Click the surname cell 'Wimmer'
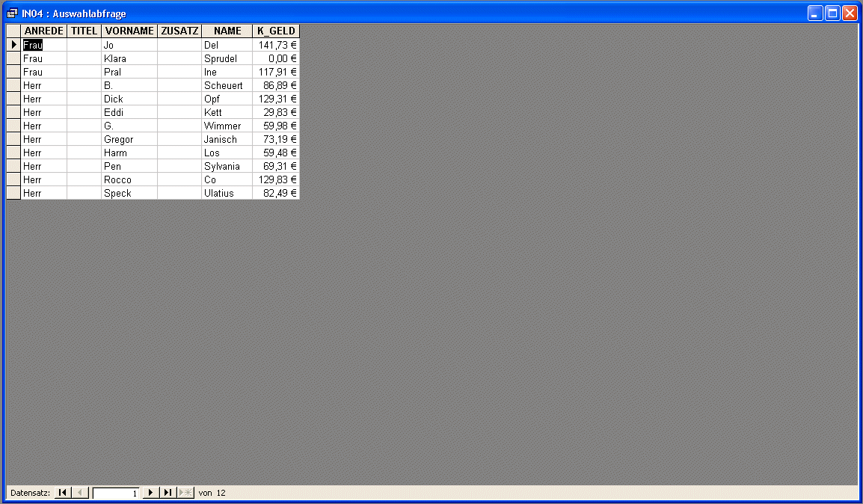This screenshot has width=863, height=504. click(227, 126)
